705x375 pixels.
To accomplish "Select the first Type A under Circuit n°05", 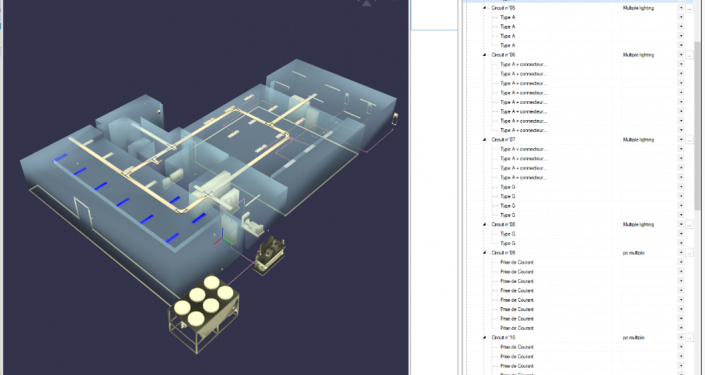I will pos(508,18).
